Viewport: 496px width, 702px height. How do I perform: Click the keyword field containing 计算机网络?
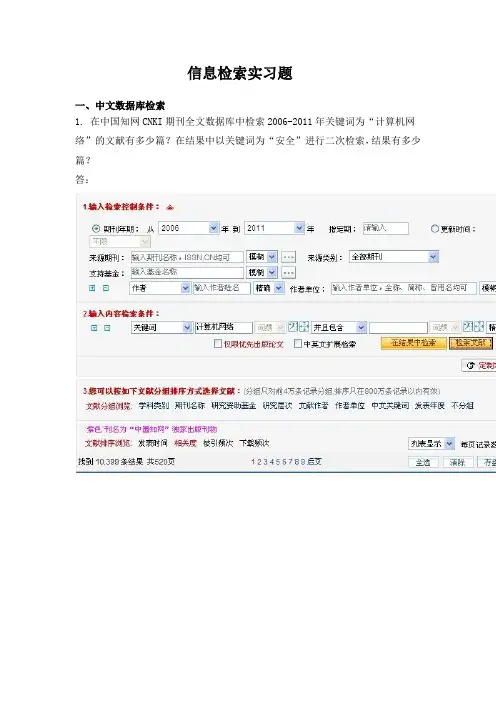coord(224,328)
